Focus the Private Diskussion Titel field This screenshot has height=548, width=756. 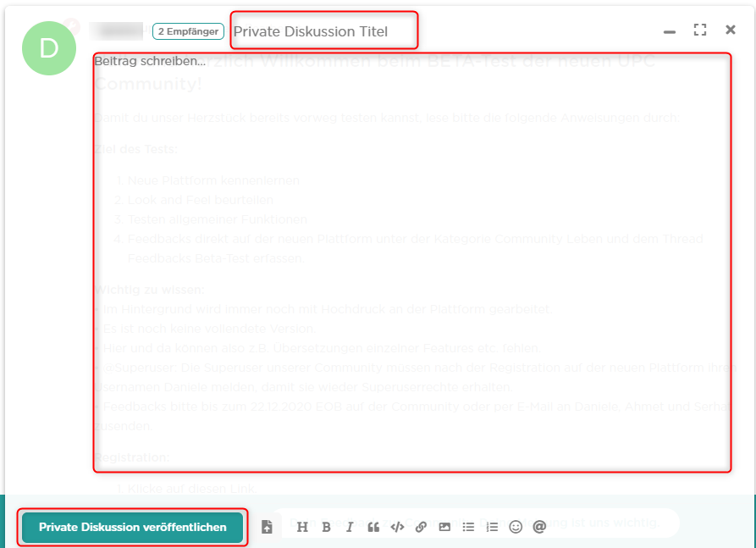click(x=324, y=31)
